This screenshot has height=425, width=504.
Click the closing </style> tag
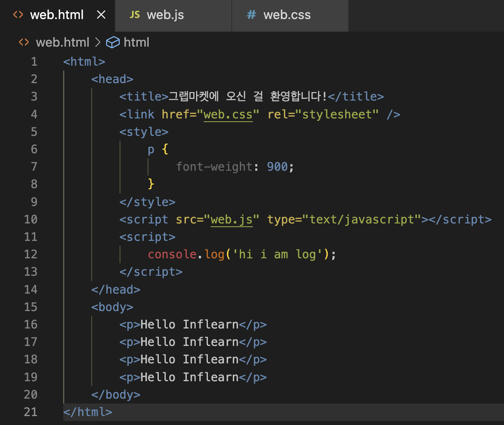147,202
